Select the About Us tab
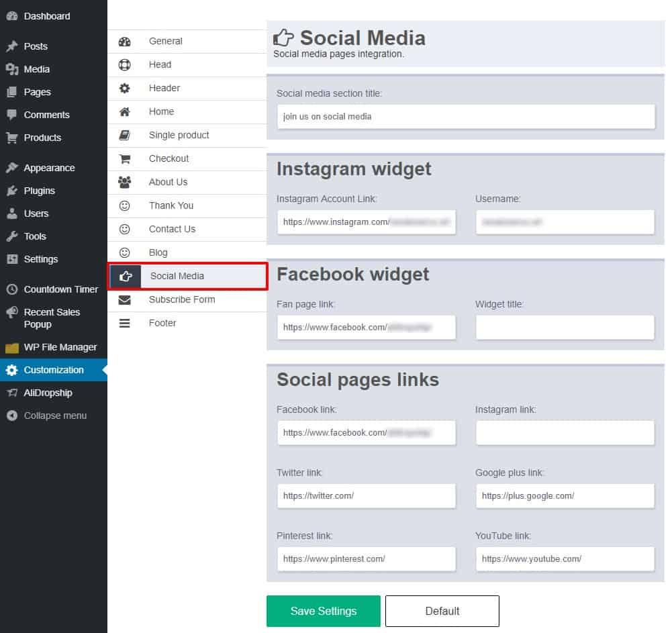 [187, 182]
